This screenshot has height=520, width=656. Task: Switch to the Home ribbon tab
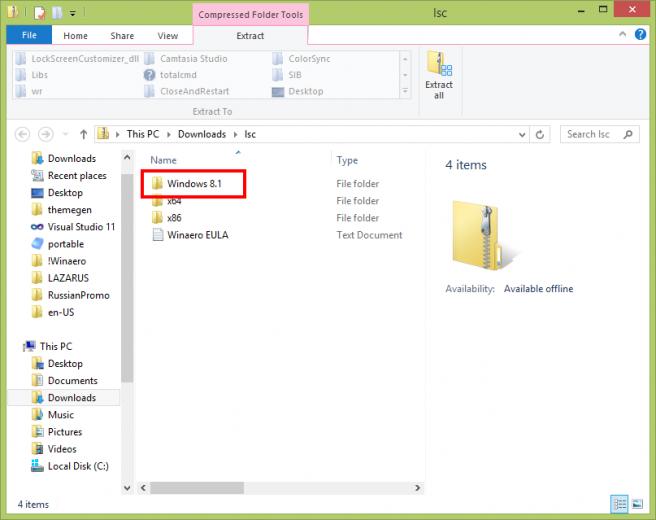coord(75,36)
